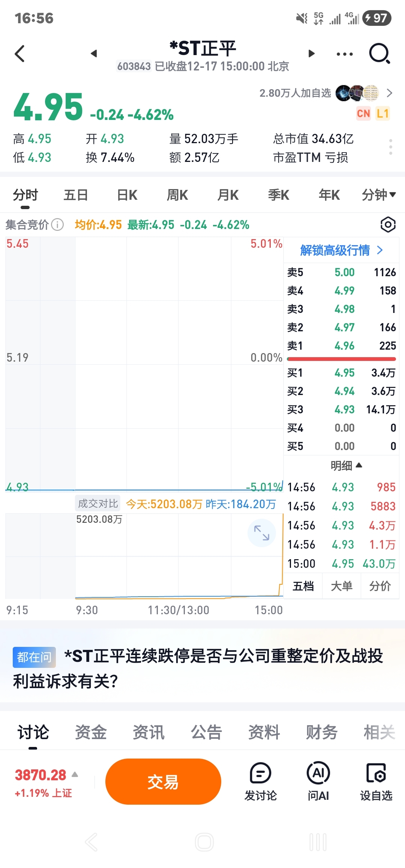The image size is (405, 868).
Task: Select the 季K chart tab
Action: [x=279, y=195]
